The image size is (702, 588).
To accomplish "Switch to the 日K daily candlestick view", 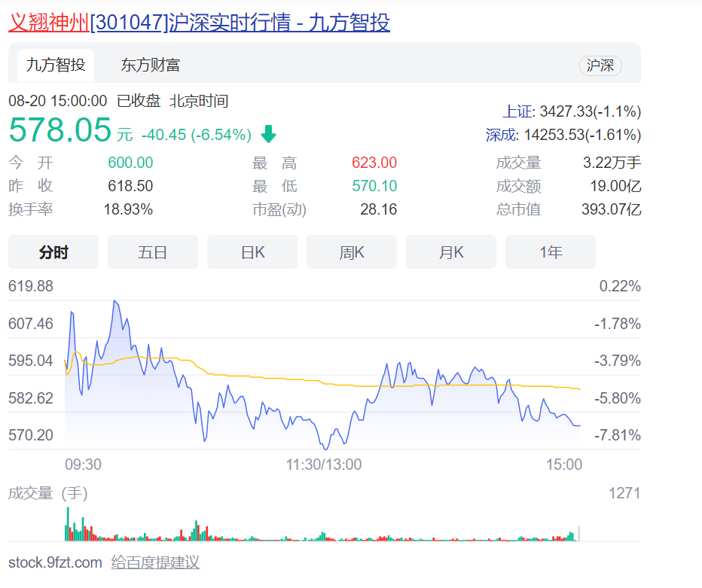I will pos(252,252).
